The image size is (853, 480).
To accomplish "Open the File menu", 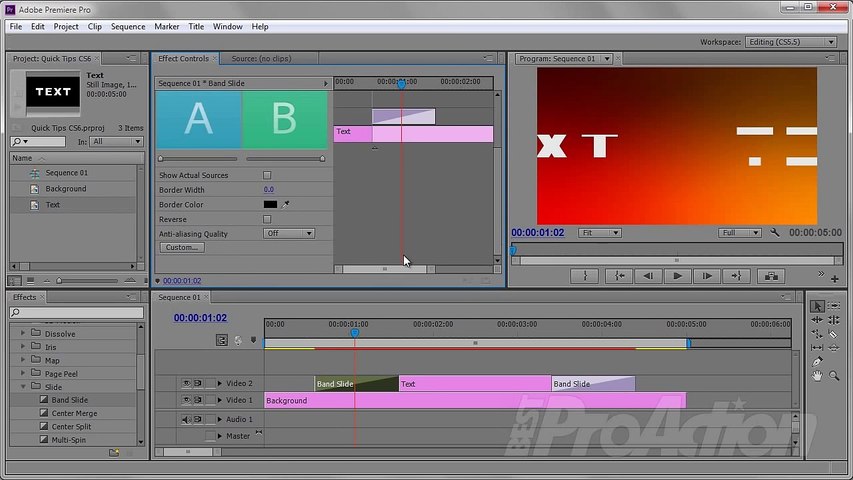I will (x=16, y=27).
